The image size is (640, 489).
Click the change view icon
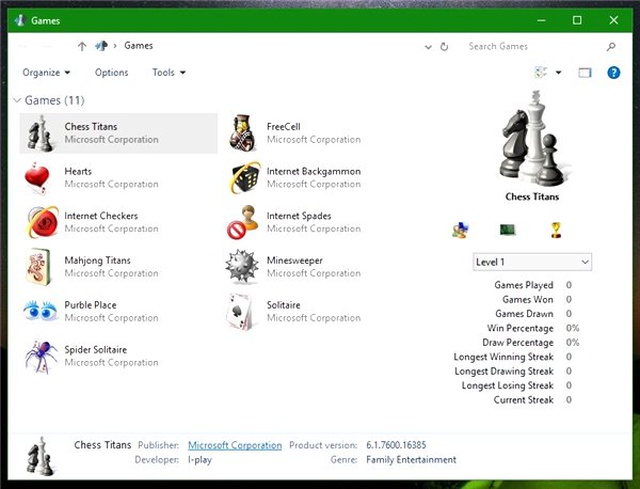pos(540,72)
